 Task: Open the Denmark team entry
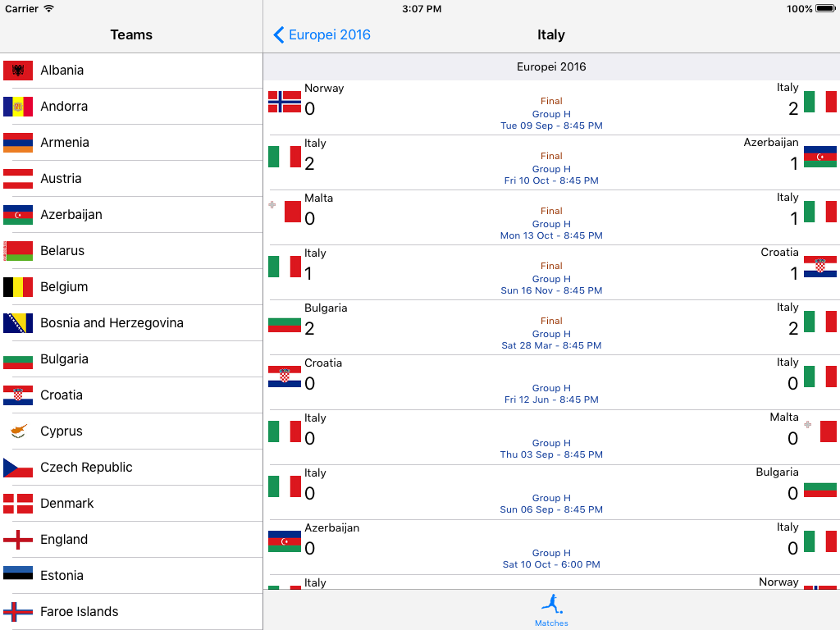[x=131, y=504]
